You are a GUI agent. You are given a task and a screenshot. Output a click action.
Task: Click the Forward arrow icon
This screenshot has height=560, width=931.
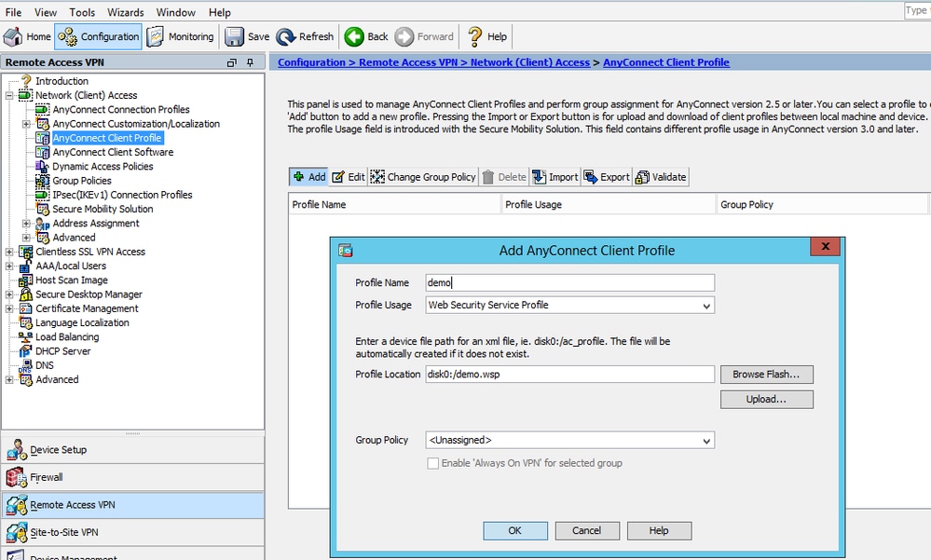[x=404, y=37]
